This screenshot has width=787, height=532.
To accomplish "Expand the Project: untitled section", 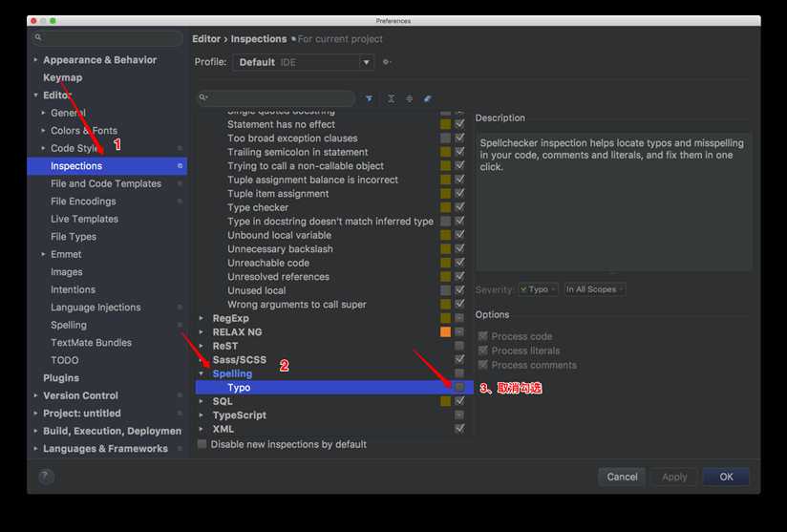I will [x=35, y=413].
